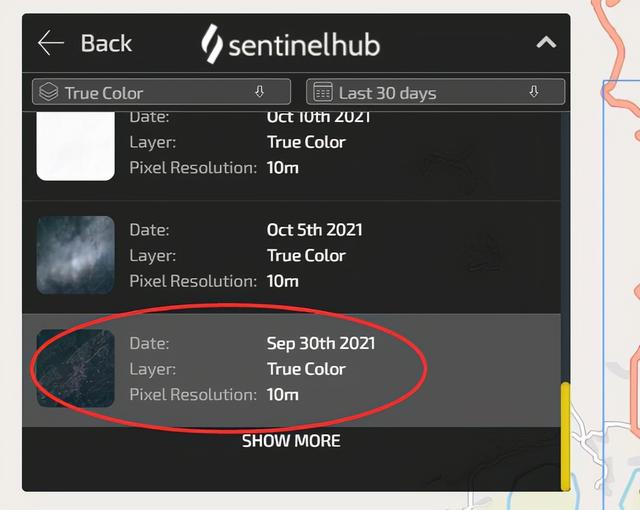Click the map area right of panel
This screenshot has width=640, height=510.
[x=605, y=255]
